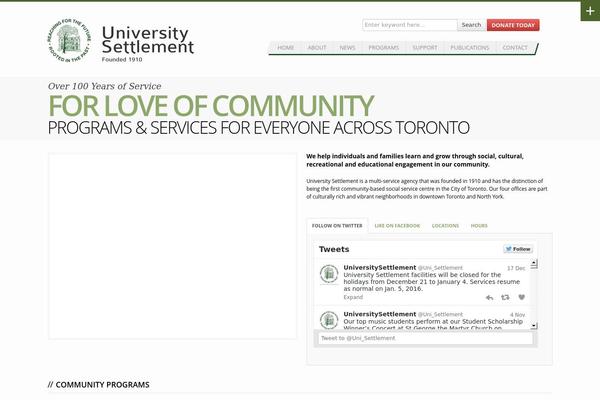The height and width of the screenshot is (400, 600).
Task: Click the tweet list scroll up arrow
Action: coord(534,263)
